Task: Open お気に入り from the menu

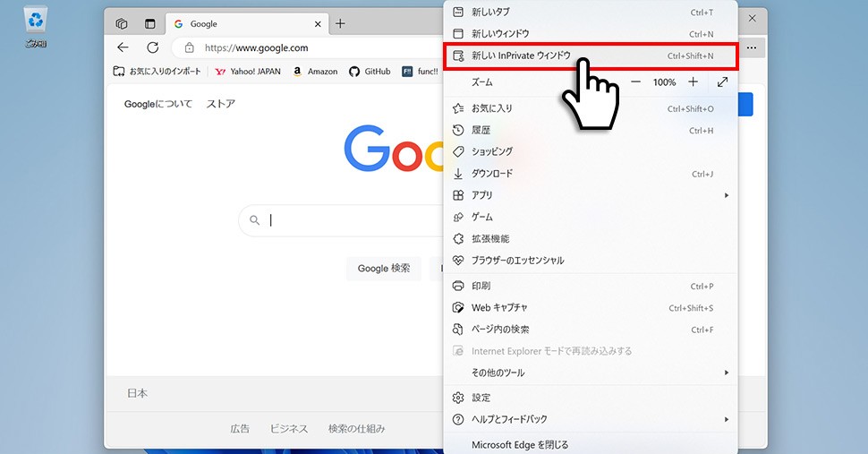Action: (x=591, y=108)
